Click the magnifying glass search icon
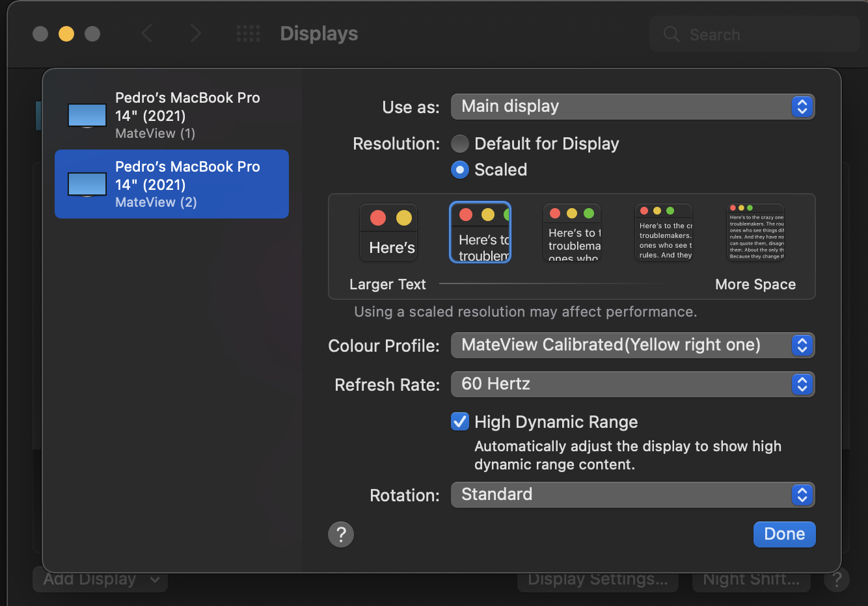This screenshot has height=606, width=868. 671,34
